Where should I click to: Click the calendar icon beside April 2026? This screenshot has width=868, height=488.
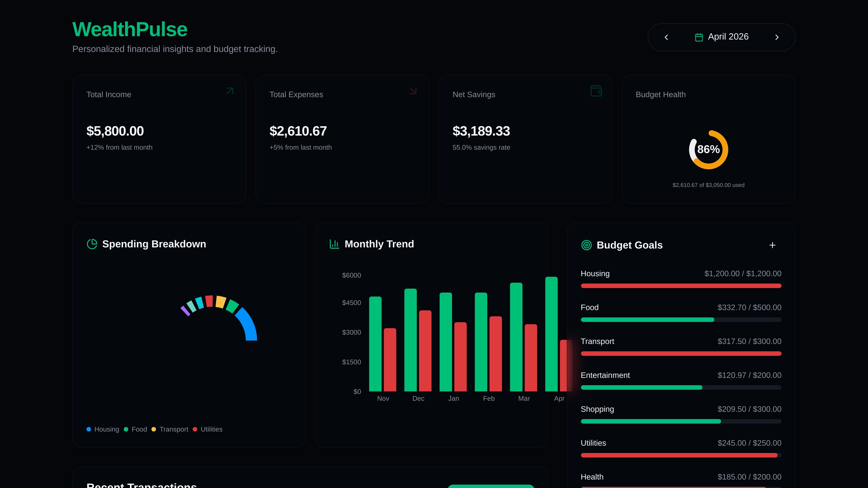coord(699,37)
